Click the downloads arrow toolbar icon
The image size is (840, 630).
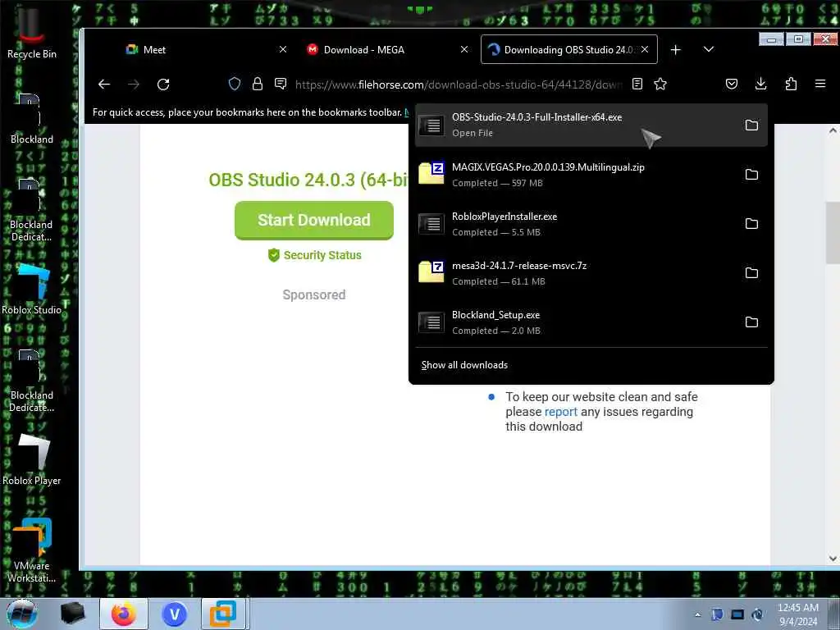[760, 84]
